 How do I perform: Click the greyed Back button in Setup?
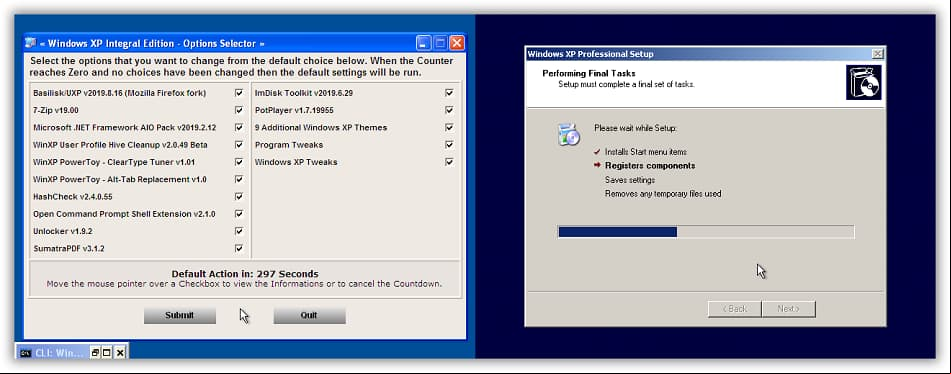pos(734,309)
